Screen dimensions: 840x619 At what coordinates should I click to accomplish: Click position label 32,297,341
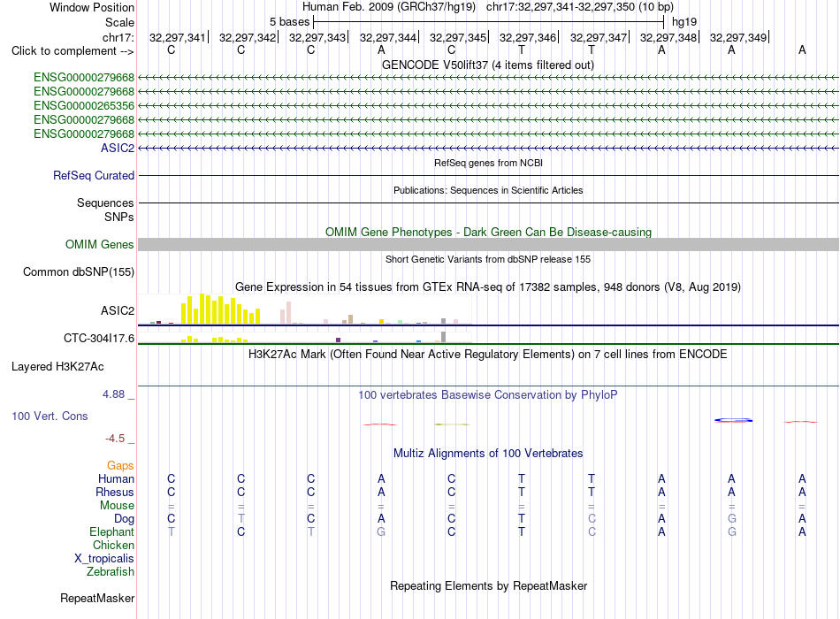pyautogui.click(x=178, y=37)
